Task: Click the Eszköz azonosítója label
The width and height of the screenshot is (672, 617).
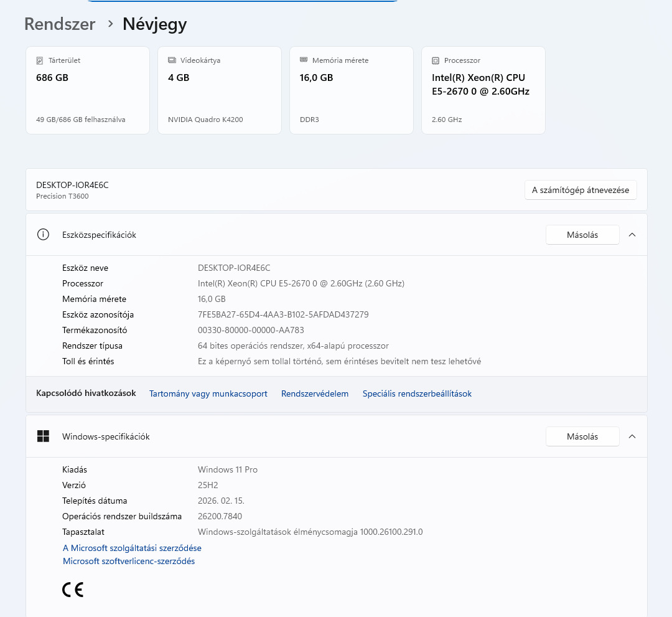Action: click(98, 314)
